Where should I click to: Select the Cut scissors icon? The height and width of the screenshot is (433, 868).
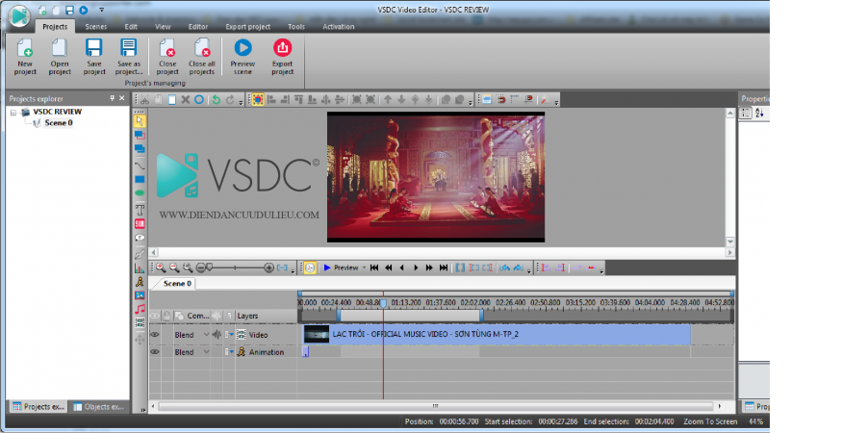144,100
